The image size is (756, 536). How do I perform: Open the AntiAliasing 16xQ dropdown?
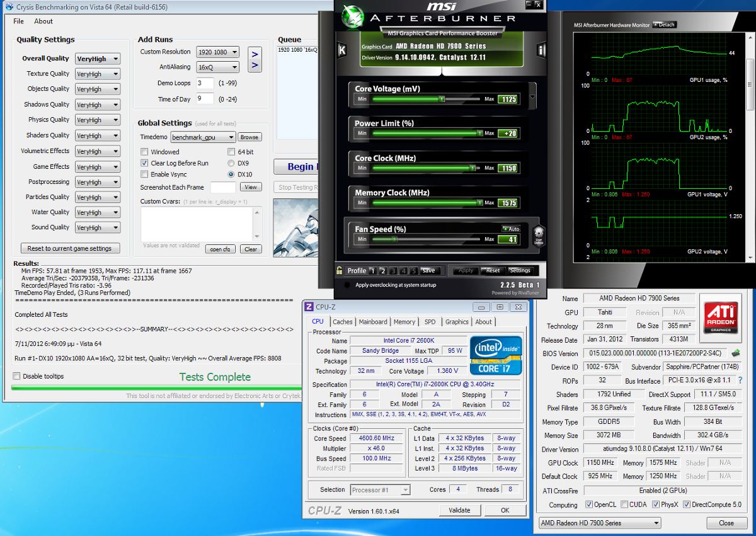(x=217, y=67)
